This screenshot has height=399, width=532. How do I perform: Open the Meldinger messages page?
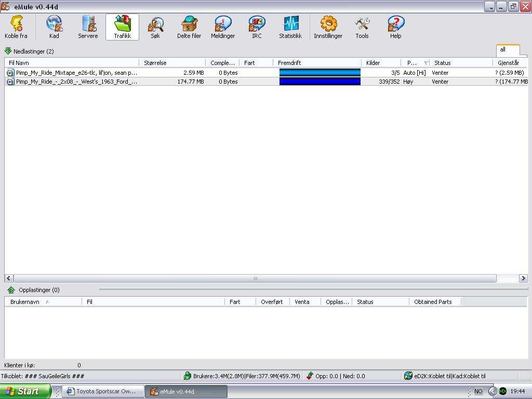[222, 27]
